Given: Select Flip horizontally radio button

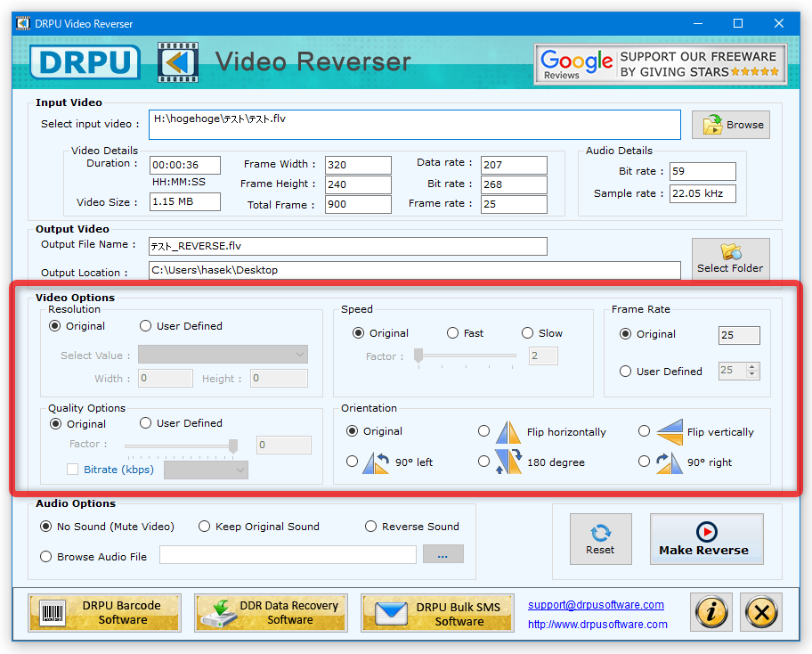Looking at the screenshot, I should pyautogui.click(x=483, y=431).
